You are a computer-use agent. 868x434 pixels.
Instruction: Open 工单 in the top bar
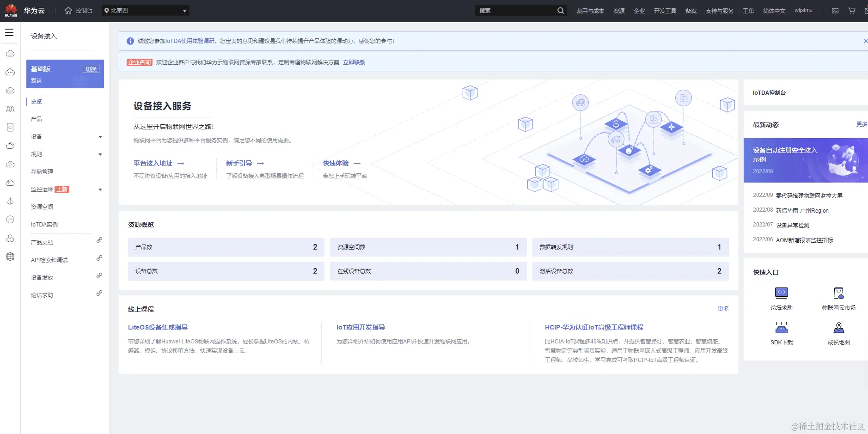[x=748, y=11]
